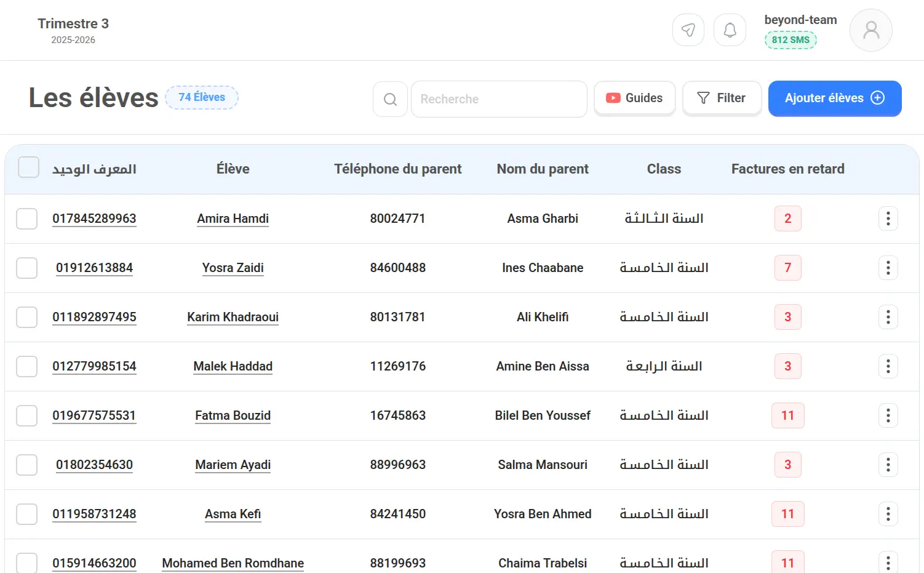Viewport: 924px width, 573px height.
Task: Open the send message paper-plane icon
Action: coord(688,30)
